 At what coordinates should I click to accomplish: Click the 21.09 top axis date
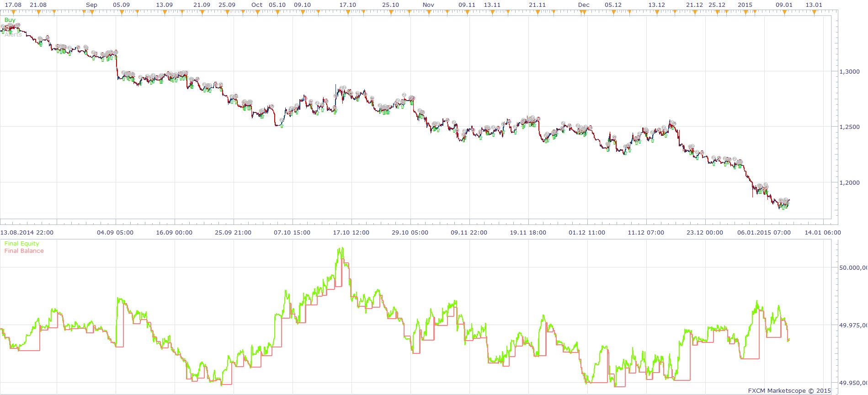tap(202, 5)
